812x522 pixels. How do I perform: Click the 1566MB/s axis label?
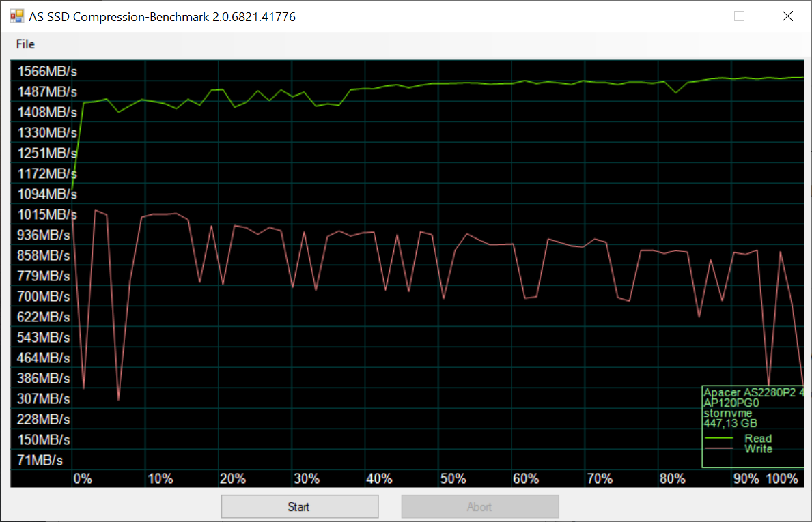47,72
